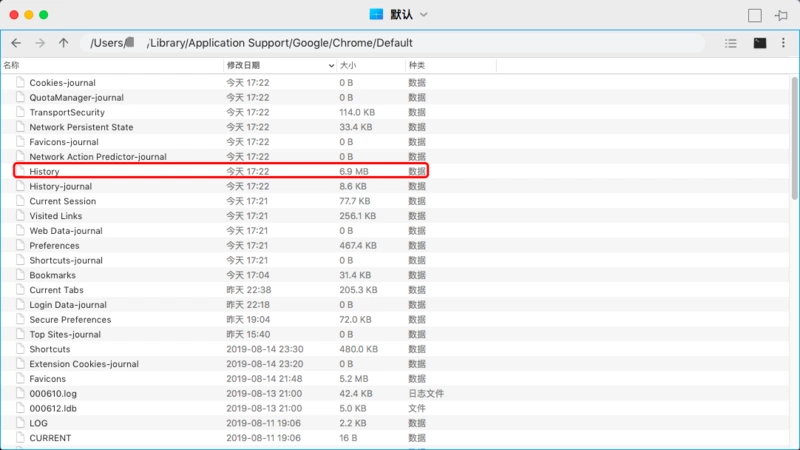Open the 默认 title dropdown chevron
The height and width of the screenshot is (450, 800).
(423, 15)
